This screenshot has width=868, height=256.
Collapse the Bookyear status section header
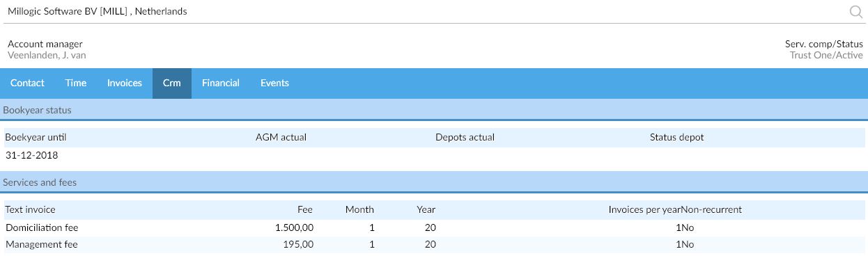[x=434, y=110]
